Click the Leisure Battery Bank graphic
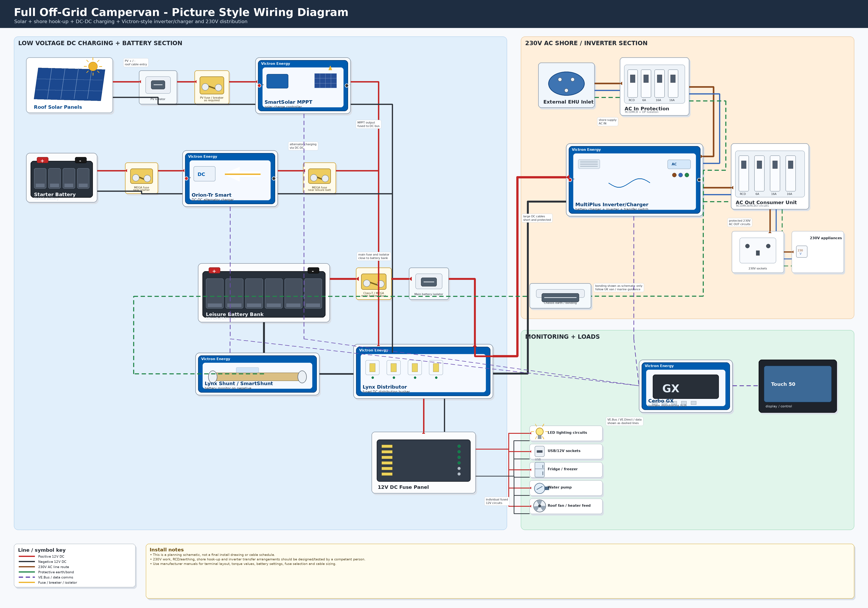Image resolution: width=868 pixels, height=608 pixels. pyautogui.click(x=264, y=293)
